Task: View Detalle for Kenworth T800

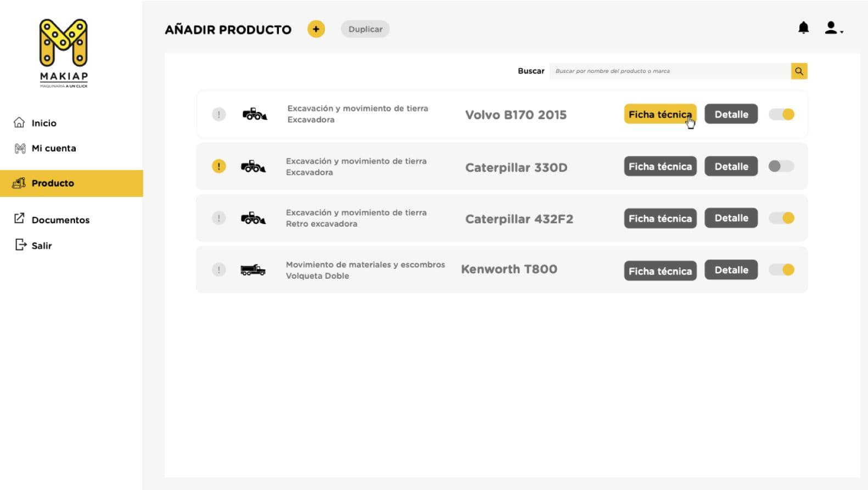Action: click(x=731, y=270)
